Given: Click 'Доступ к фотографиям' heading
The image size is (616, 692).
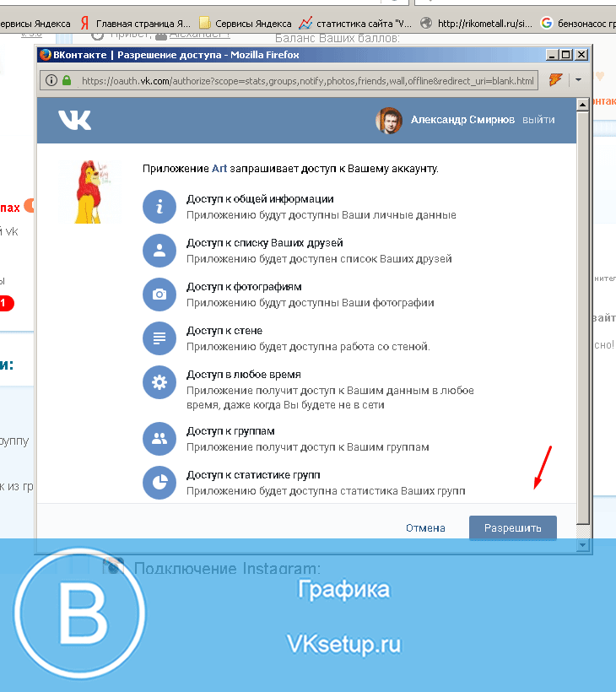Looking at the screenshot, I should click(x=244, y=287).
